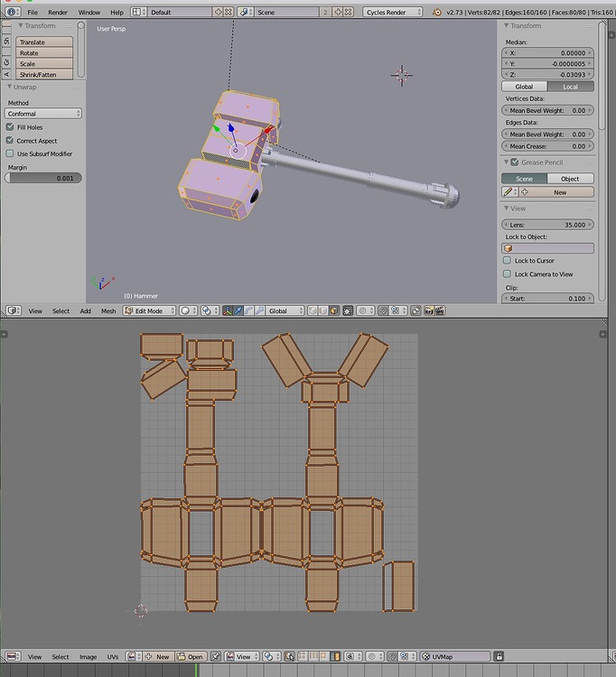Open the Global transform orientation dropdown
Viewport: 616px width, 677px height.
[x=285, y=311]
